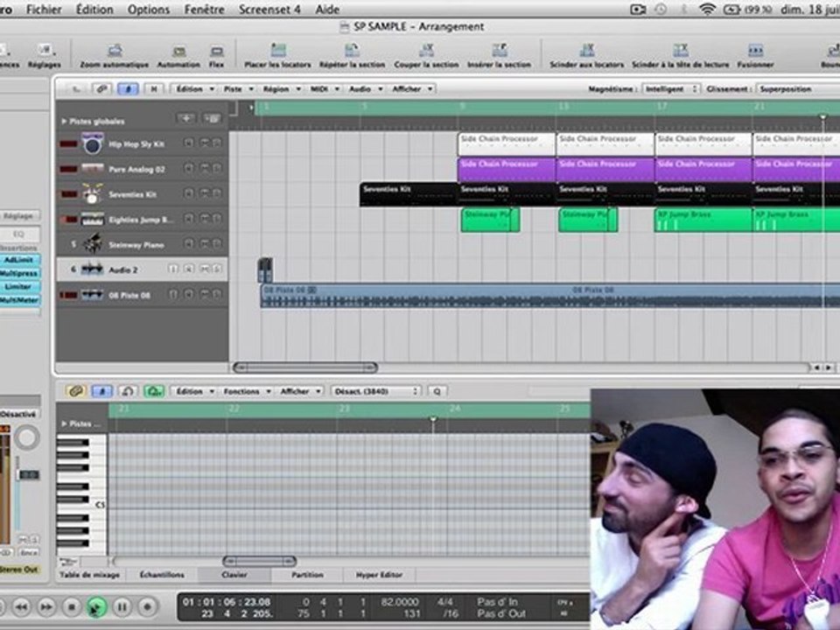Screen dimensions: 840x630
Task: Click the AdLimit insert slot
Action: click(18, 260)
